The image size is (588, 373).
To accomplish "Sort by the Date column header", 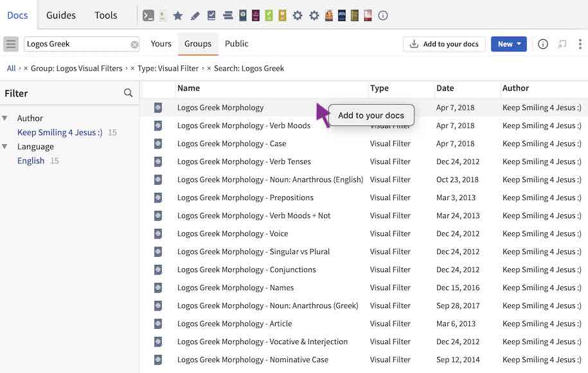I will click(445, 88).
